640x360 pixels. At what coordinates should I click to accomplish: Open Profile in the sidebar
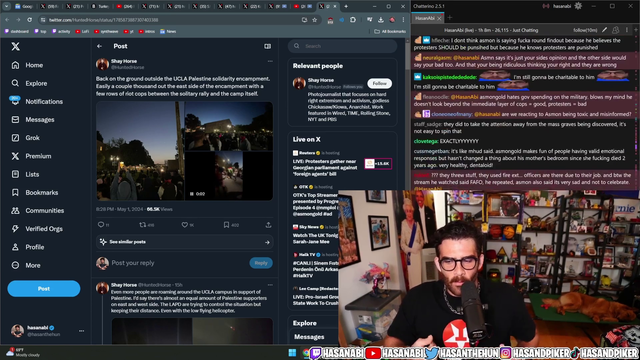click(27, 247)
